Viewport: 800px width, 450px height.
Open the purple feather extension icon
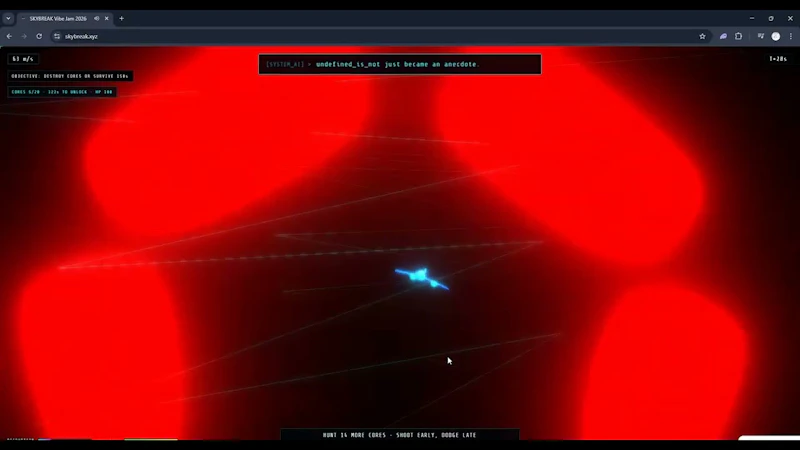click(723, 36)
